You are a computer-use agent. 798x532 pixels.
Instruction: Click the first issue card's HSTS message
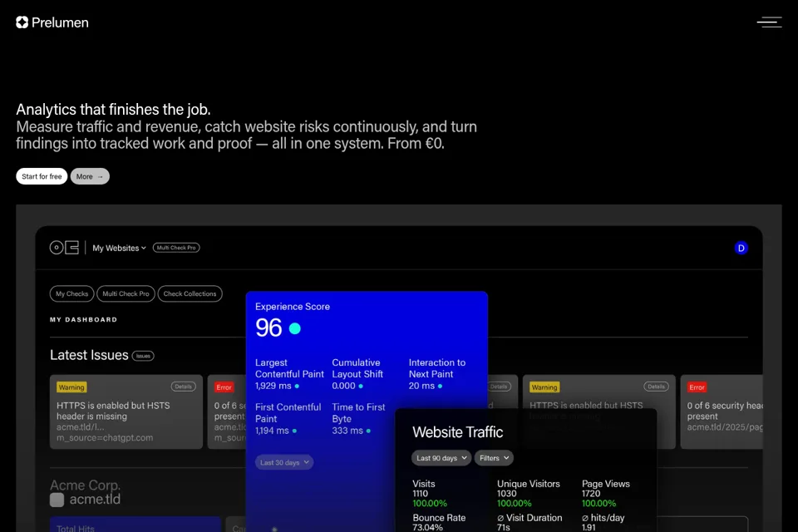(x=113, y=411)
